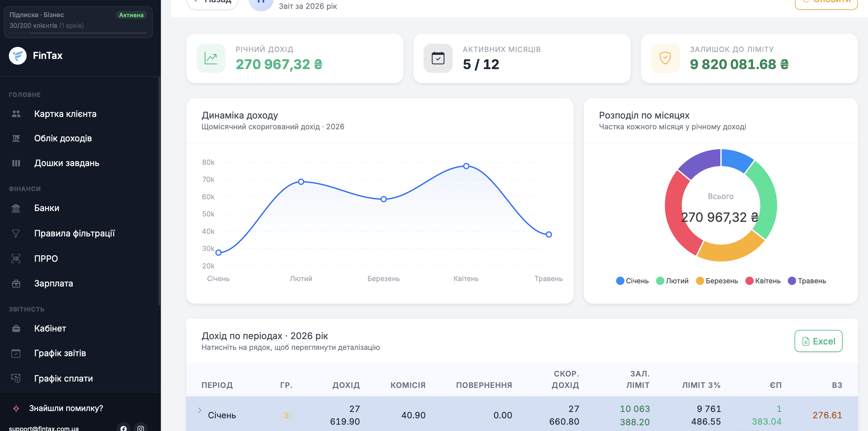
Task: Export the table with Excel button
Action: [x=818, y=341]
